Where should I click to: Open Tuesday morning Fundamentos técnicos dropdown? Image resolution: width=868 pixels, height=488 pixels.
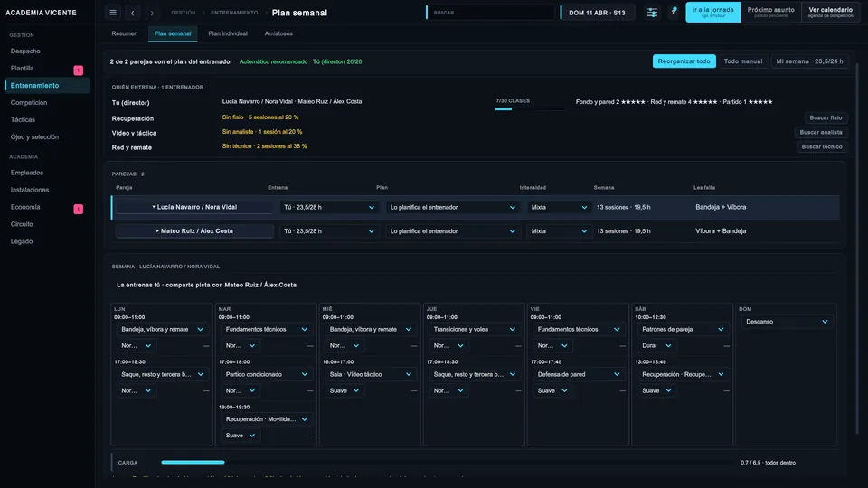(266, 329)
